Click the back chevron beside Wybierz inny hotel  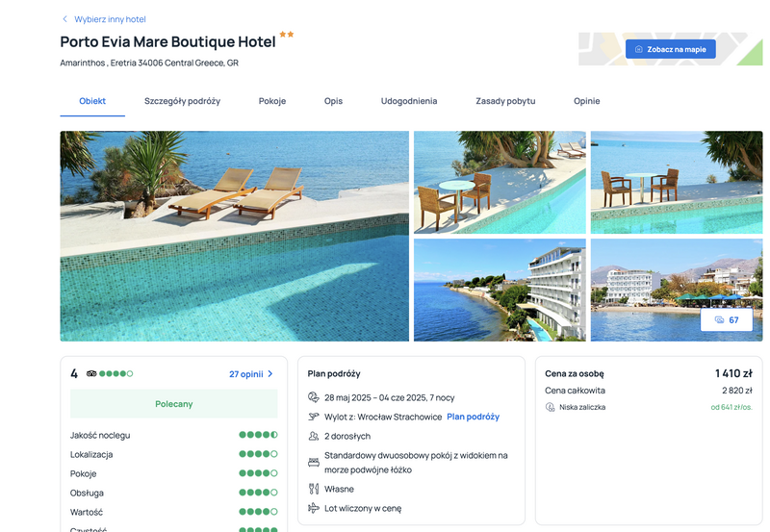(x=64, y=19)
